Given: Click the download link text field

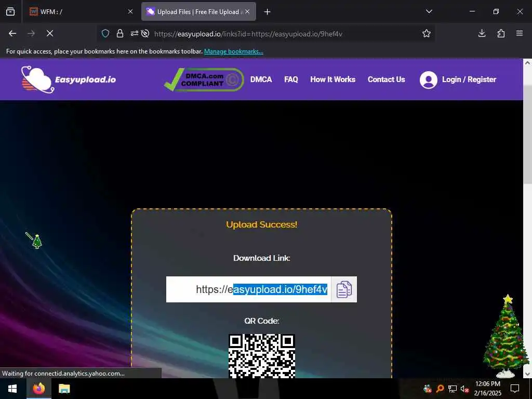Looking at the screenshot, I should click(248, 289).
